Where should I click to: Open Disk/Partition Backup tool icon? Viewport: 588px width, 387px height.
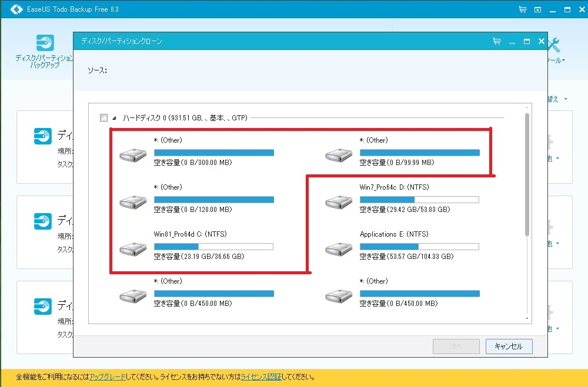point(45,43)
